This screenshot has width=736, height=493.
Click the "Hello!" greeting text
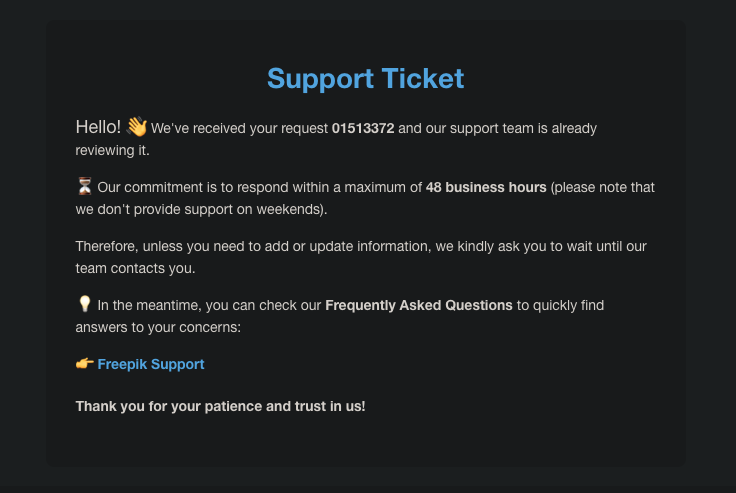(98, 127)
